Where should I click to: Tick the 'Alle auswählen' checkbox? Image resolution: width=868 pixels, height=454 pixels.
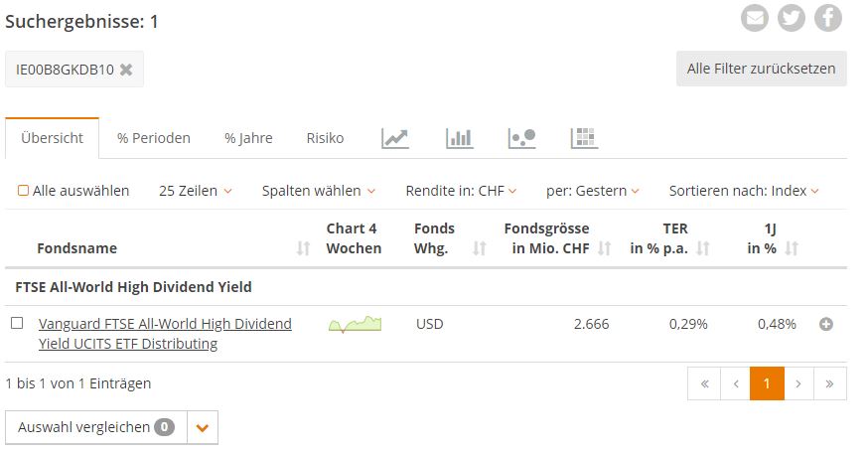pos(23,191)
